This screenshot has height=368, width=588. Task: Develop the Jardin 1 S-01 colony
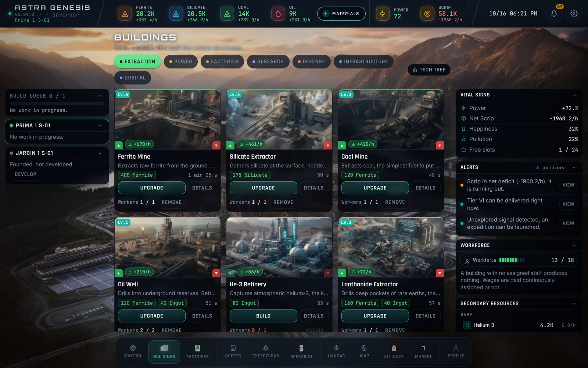pyautogui.click(x=25, y=174)
